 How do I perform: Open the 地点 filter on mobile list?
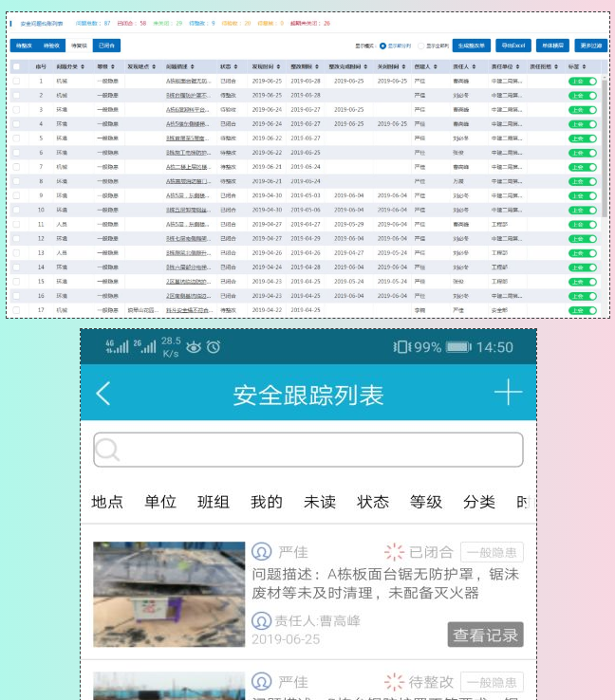[107, 502]
